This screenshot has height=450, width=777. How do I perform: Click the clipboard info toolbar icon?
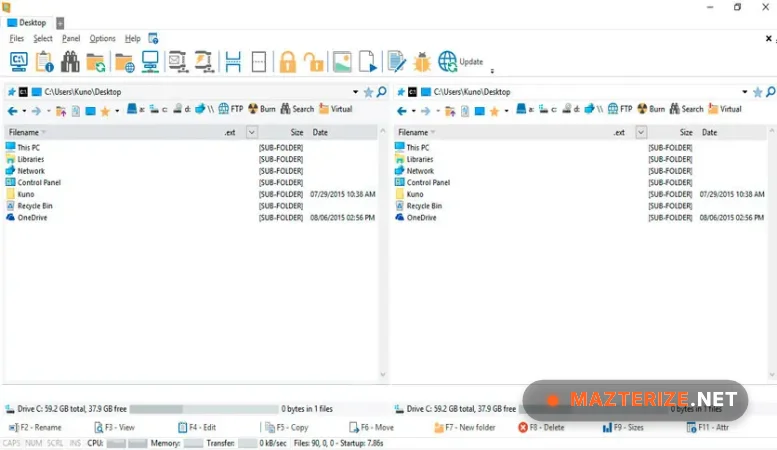coord(45,62)
